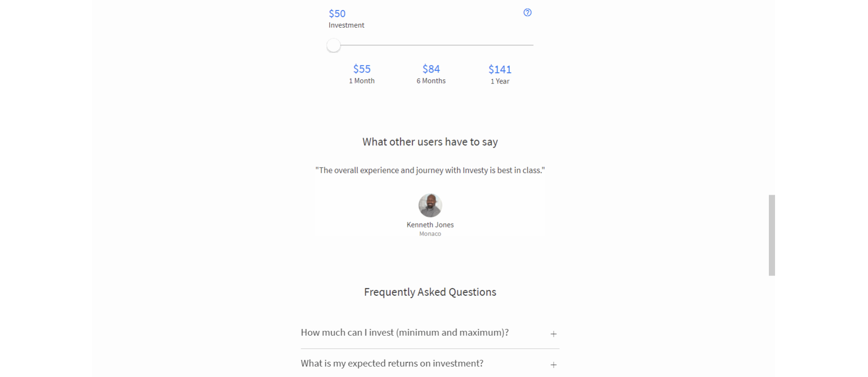Click the Investy testimonial quote text
The height and width of the screenshot is (377, 868).
click(x=430, y=170)
